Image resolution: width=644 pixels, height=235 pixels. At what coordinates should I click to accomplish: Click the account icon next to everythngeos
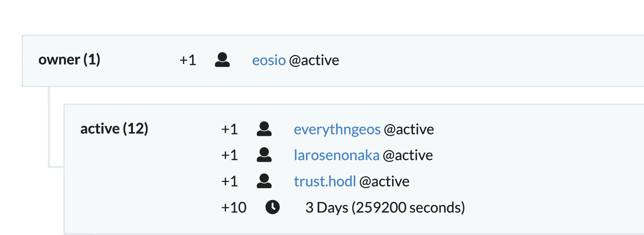[x=264, y=129]
